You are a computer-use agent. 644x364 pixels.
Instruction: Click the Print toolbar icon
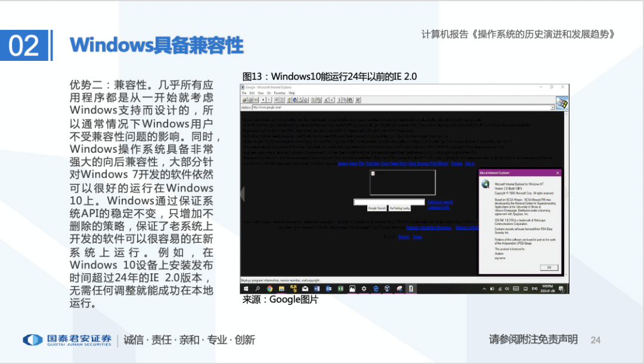click(x=251, y=100)
